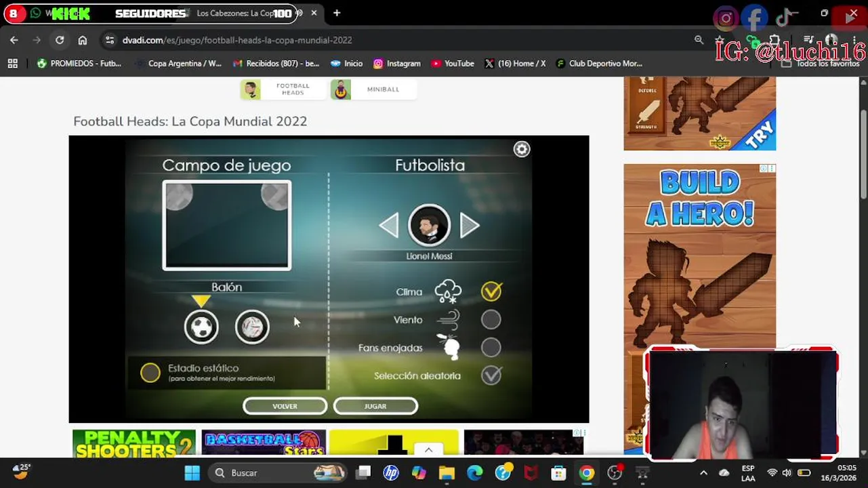
Task: Open the Instagram bookmark
Action: pos(397,63)
